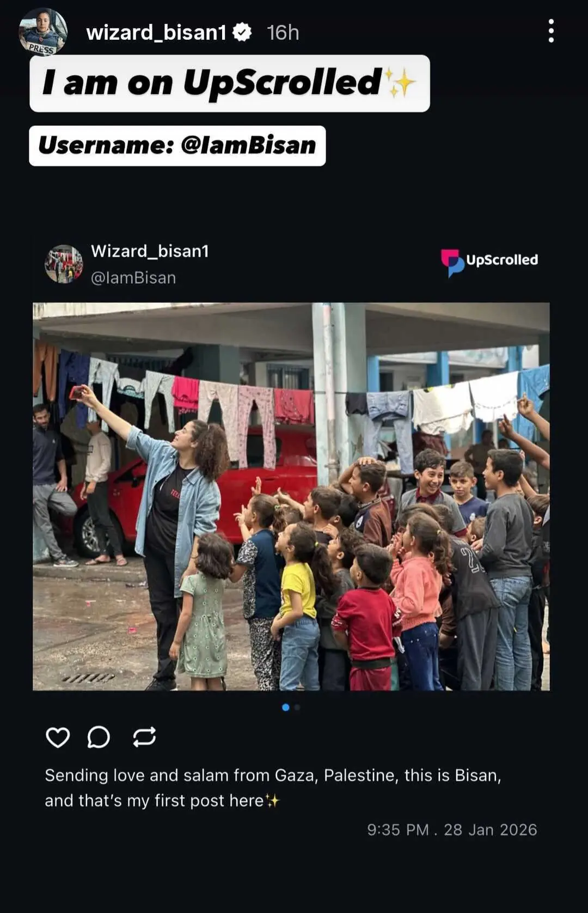Screen dimensions: 588x913
Task: Tap the 16h story timestamp
Action: click(283, 33)
